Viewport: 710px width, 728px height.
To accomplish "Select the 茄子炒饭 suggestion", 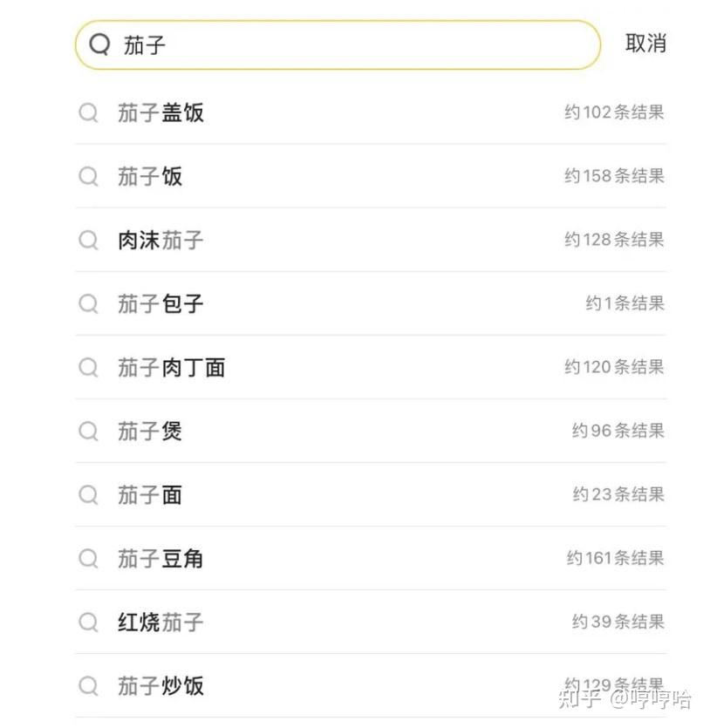I will (161, 686).
